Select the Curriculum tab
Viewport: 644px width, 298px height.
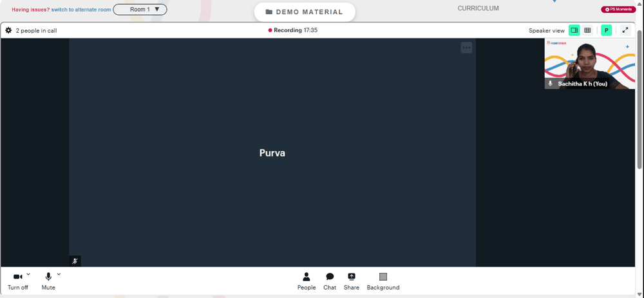478,8
